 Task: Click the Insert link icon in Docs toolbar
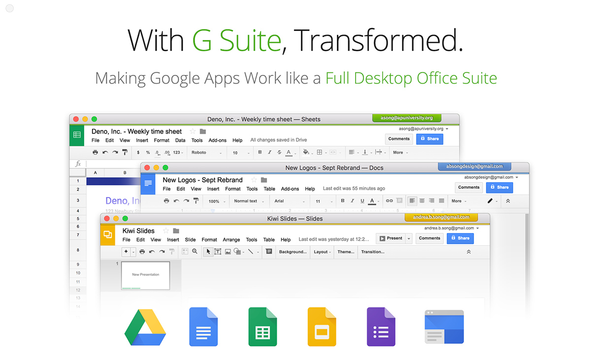point(389,201)
